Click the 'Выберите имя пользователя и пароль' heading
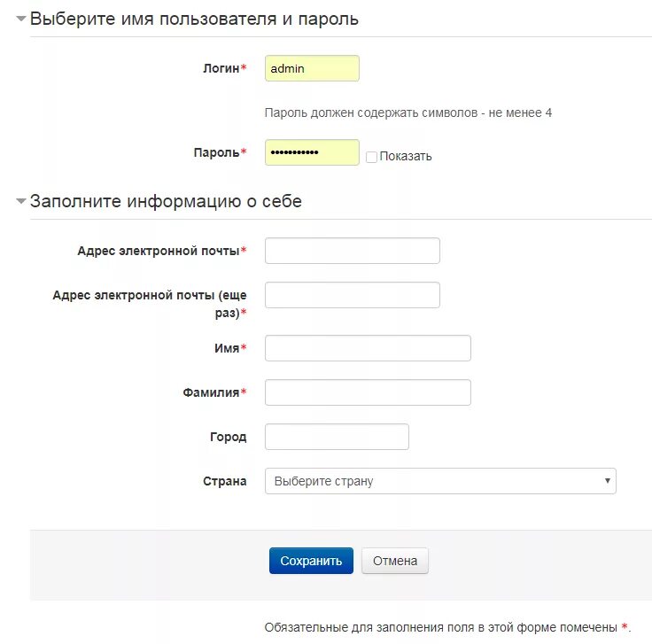The image size is (652, 644). click(x=194, y=19)
